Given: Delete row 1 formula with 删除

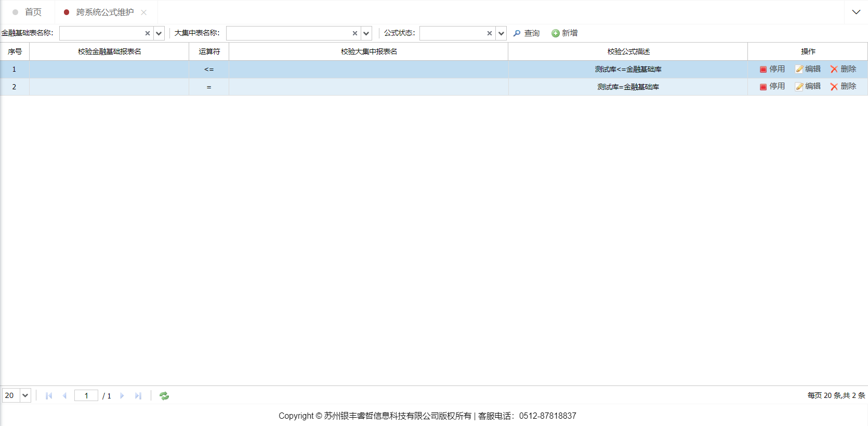Looking at the screenshot, I should pos(843,69).
